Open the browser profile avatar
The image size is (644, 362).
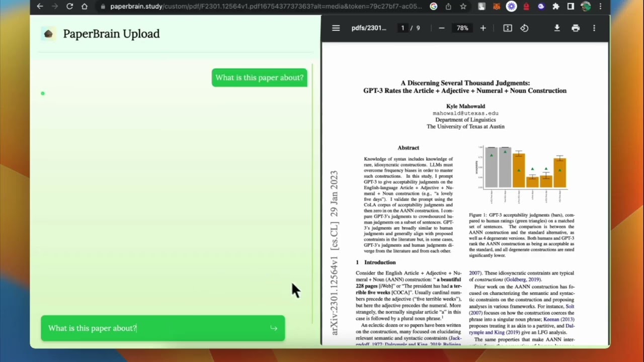[586, 7]
